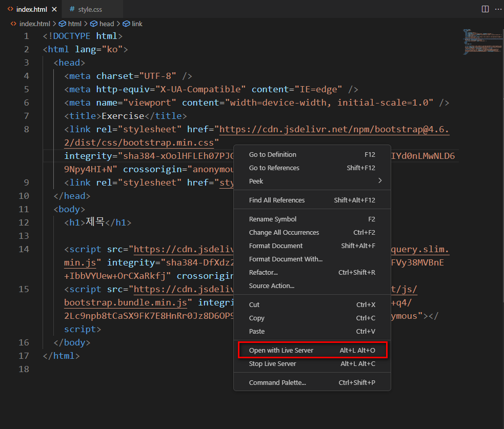Click the opening <body> tag
504x429 pixels.
69,209
